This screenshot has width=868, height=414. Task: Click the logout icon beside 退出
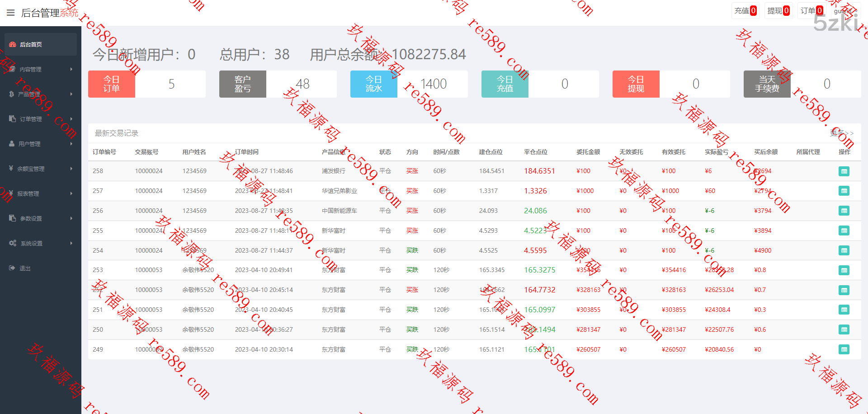12,268
